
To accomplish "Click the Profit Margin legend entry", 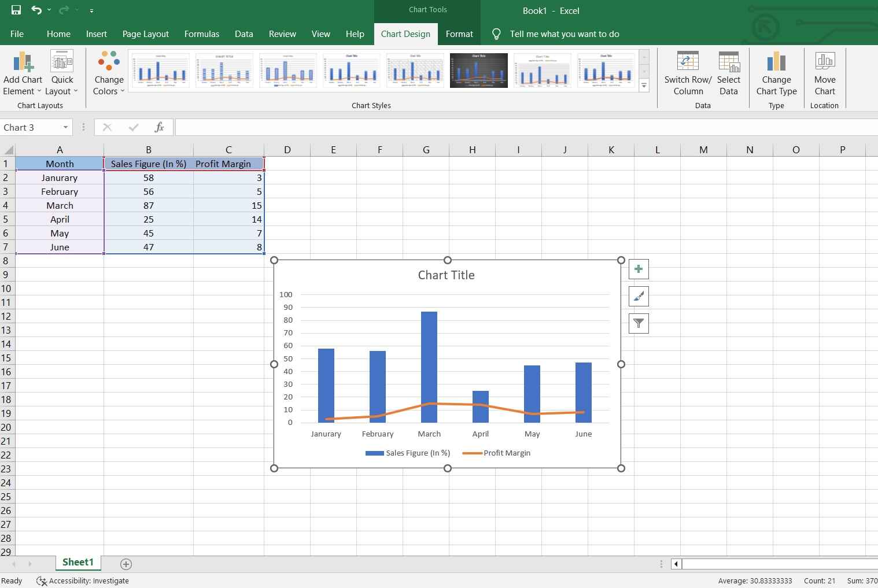I will point(496,453).
